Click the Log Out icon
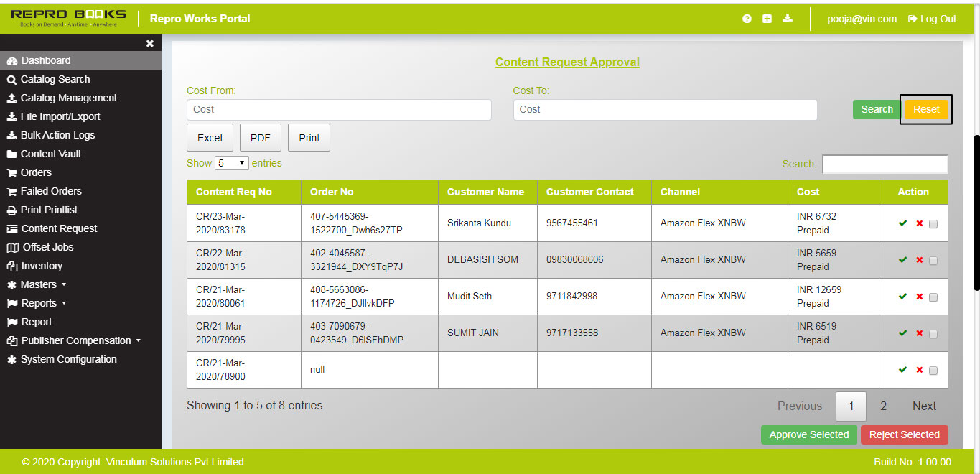The width and height of the screenshot is (980, 474). [913, 19]
